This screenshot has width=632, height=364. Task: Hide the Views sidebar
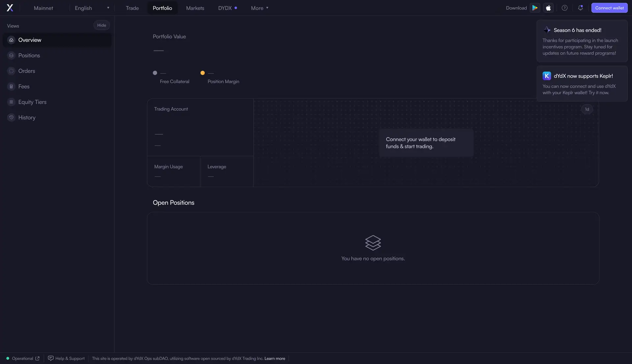pyautogui.click(x=101, y=25)
